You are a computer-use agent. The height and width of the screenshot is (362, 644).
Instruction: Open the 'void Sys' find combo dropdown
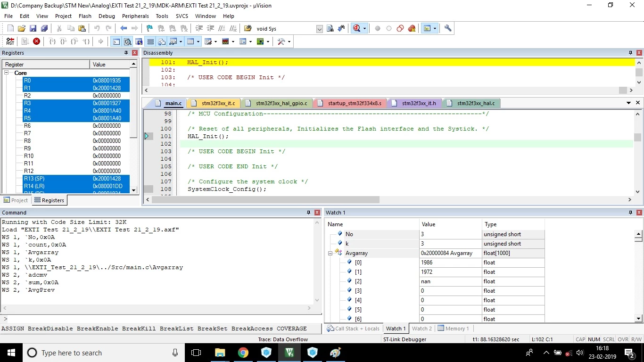pyautogui.click(x=319, y=29)
